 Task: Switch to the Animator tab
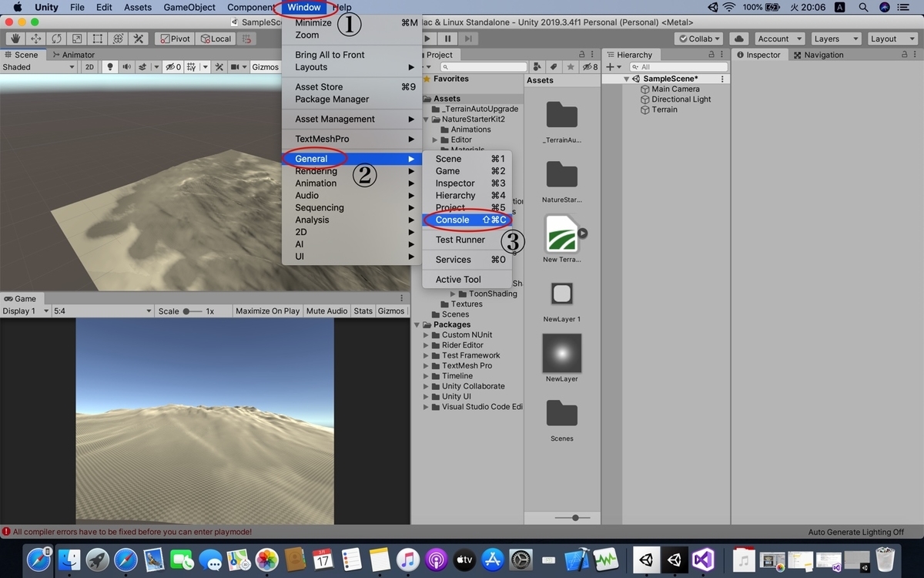coord(73,55)
